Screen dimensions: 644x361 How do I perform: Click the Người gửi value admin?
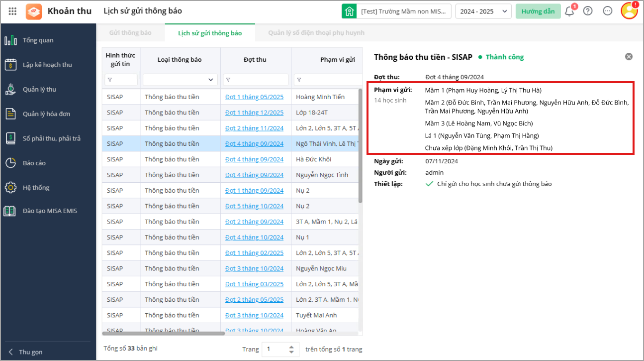coord(434,173)
